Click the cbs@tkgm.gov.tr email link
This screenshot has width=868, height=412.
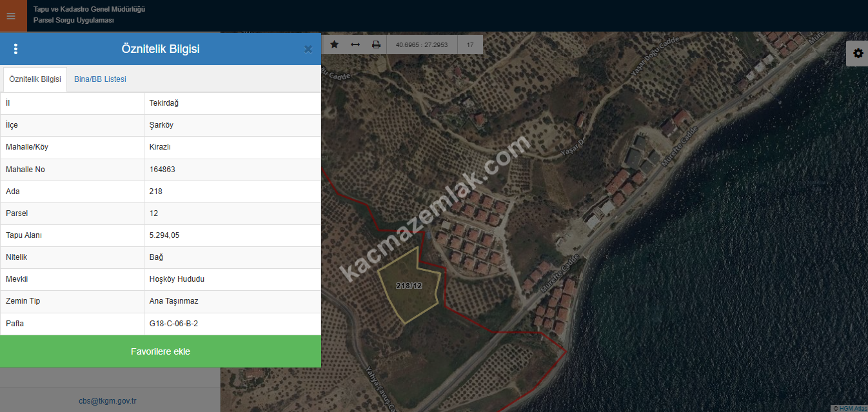[108, 400]
